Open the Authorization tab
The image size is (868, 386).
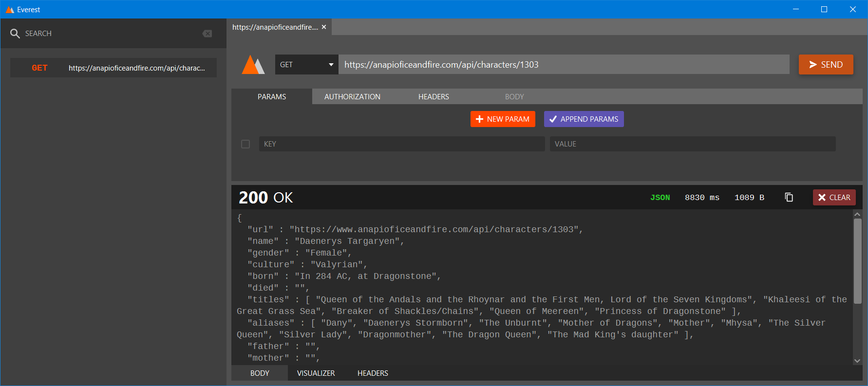point(352,97)
